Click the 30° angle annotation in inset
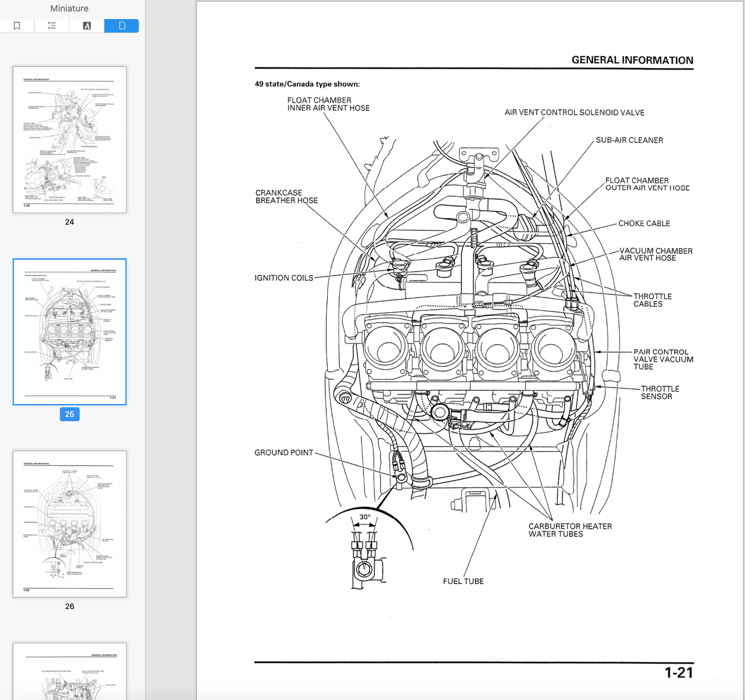The width and height of the screenshot is (745, 700). click(365, 517)
